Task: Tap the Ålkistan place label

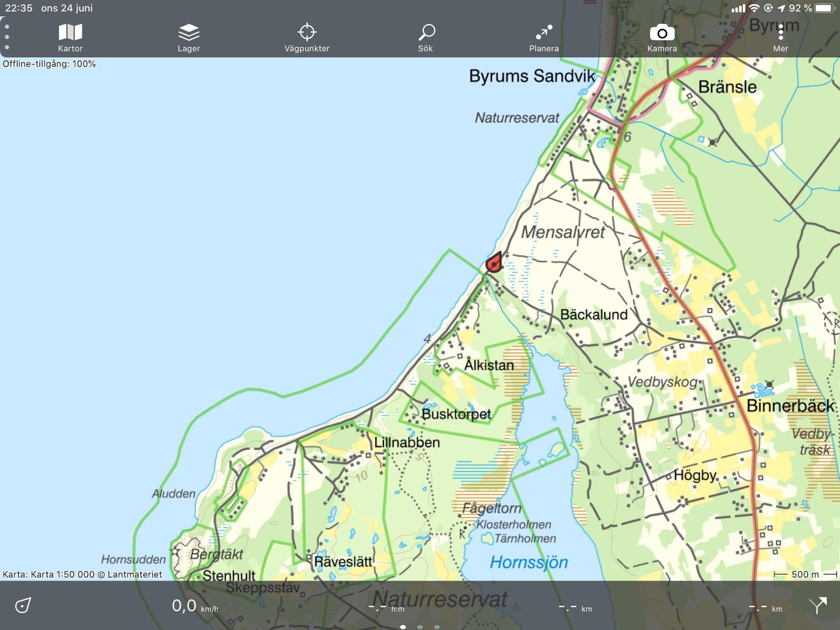Action: (489, 365)
